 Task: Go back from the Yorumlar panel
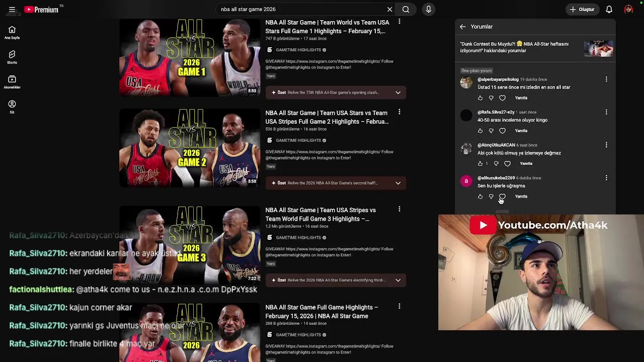tap(463, 27)
